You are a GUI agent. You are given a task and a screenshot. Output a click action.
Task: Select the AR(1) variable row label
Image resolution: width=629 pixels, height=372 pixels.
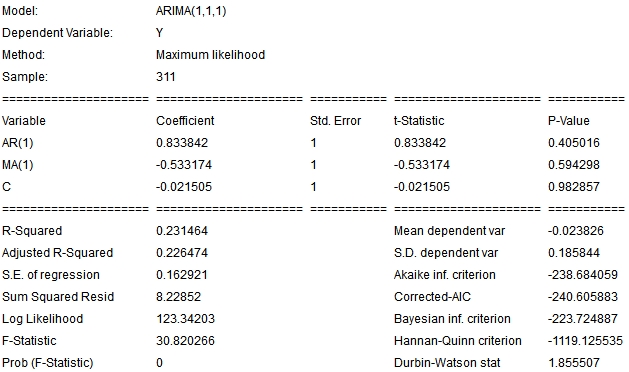18,143
